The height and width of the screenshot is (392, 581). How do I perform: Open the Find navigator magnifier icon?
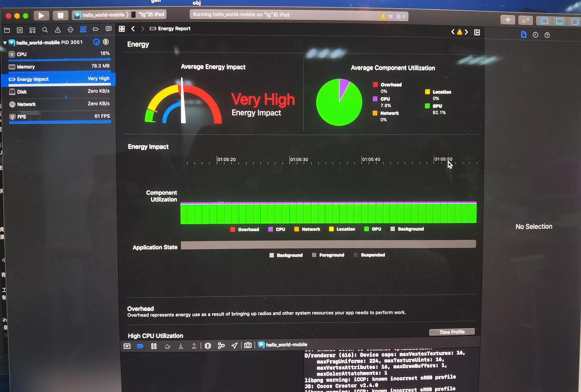click(45, 30)
